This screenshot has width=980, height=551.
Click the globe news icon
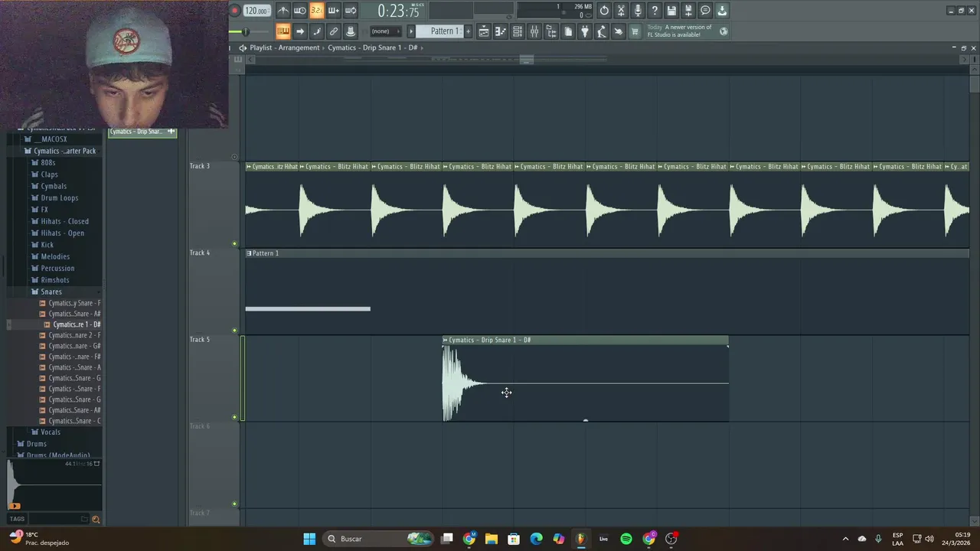pyautogui.click(x=724, y=31)
